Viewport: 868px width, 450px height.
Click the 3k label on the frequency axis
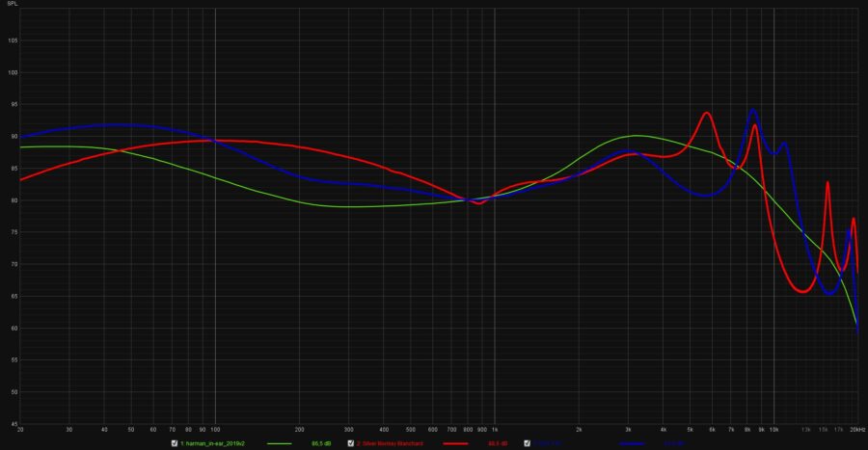[628, 430]
